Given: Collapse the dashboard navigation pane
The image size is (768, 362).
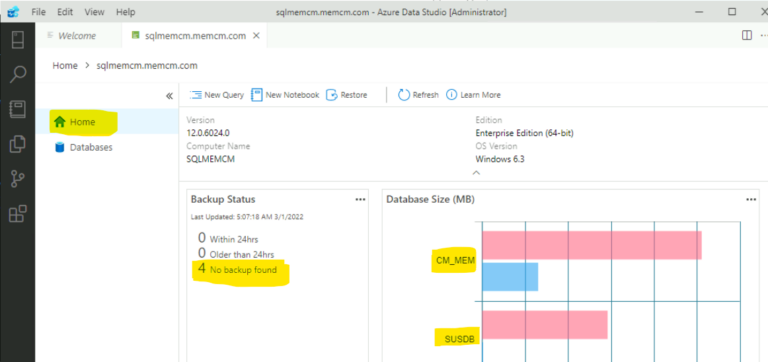Looking at the screenshot, I should tap(169, 96).
